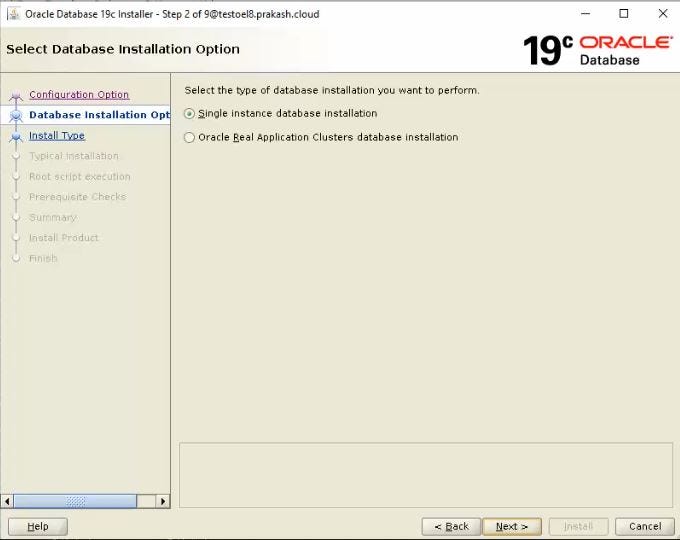Click the Finish step text
680x540 pixels.
point(43,259)
